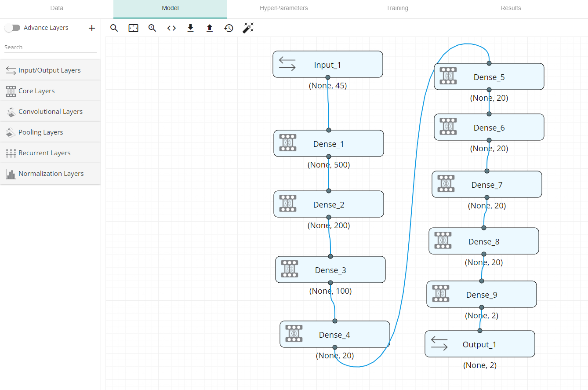Viewport: 588px width, 390px height.
Task: Click the Recurrent Layers category icon
Action: tap(11, 153)
